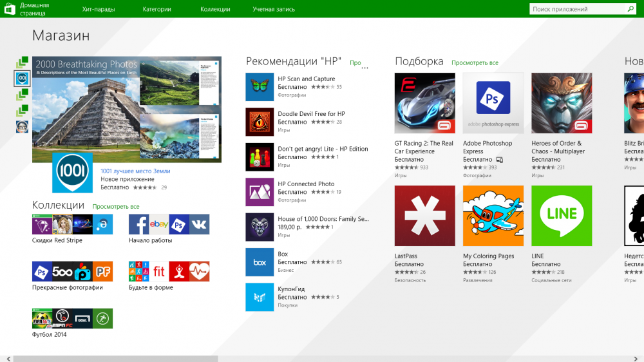
Task: Click the Прекрасные фотографии collection label
Action: [68, 288]
